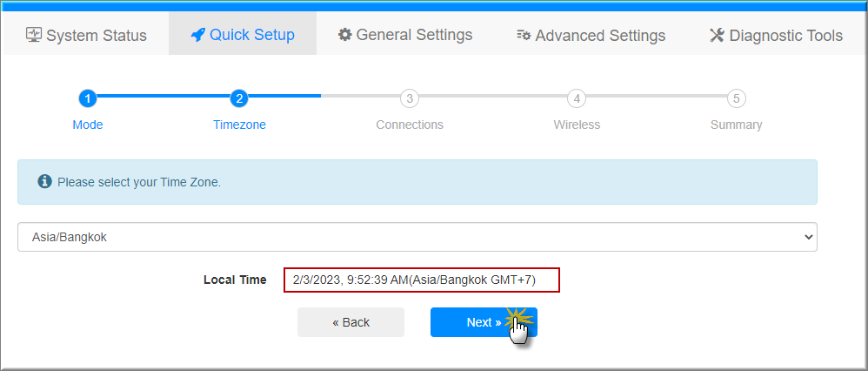The image size is (868, 371).
Task: Click the Mode step label
Action: click(88, 125)
